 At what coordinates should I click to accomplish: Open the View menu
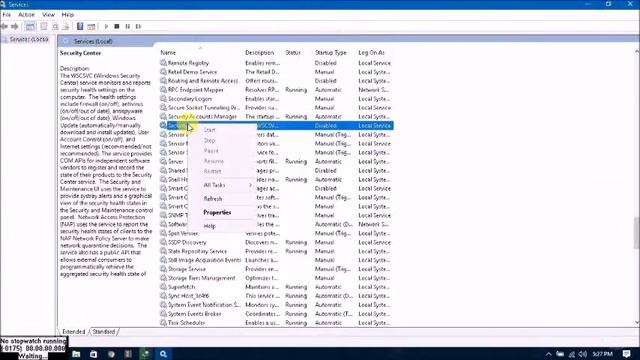click(x=48, y=15)
